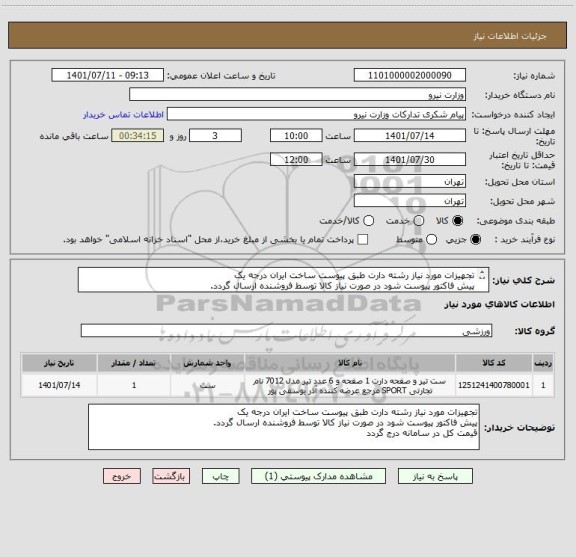The width and height of the screenshot is (576, 557).
Task: Click product code 1251241400780001 cell
Action: 494,385
